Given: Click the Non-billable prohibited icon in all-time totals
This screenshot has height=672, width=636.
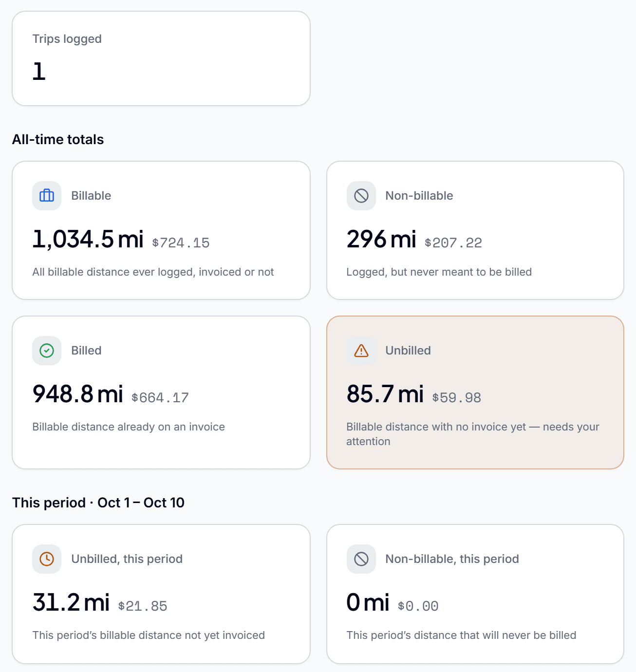Looking at the screenshot, I should click(x=361, y=196).
